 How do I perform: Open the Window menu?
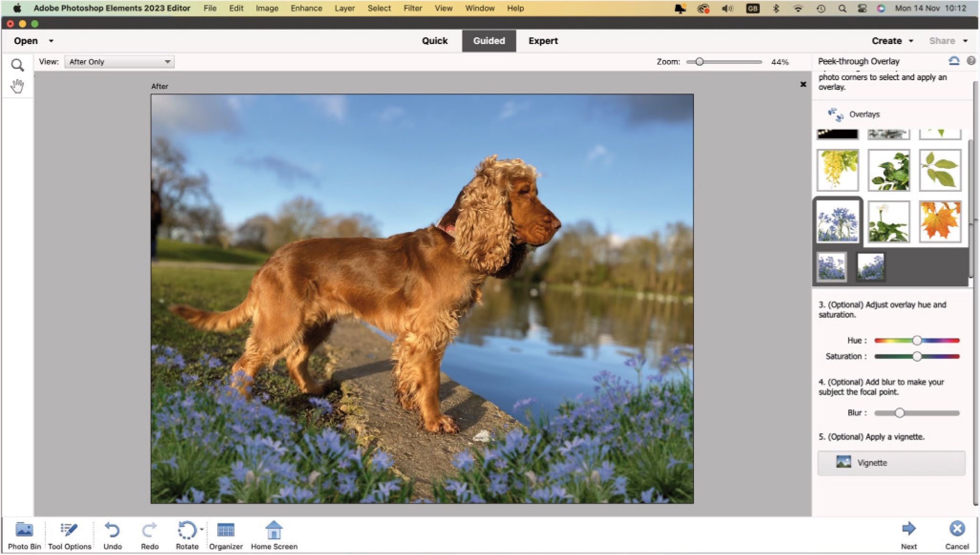[x=480, y=8]
